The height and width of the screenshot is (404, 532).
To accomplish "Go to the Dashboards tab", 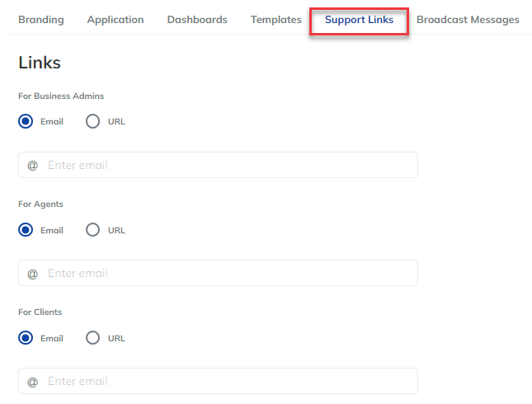I will click(197, 20).
